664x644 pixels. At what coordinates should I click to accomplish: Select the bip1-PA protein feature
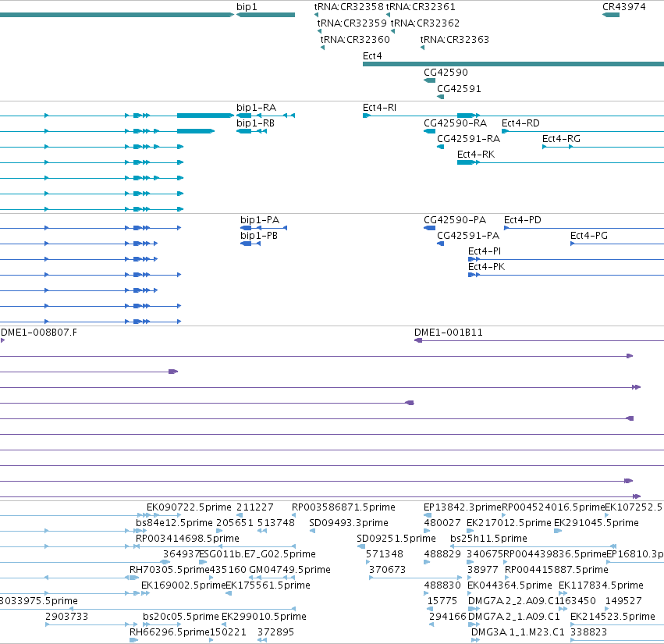click(x=264, y=228)
